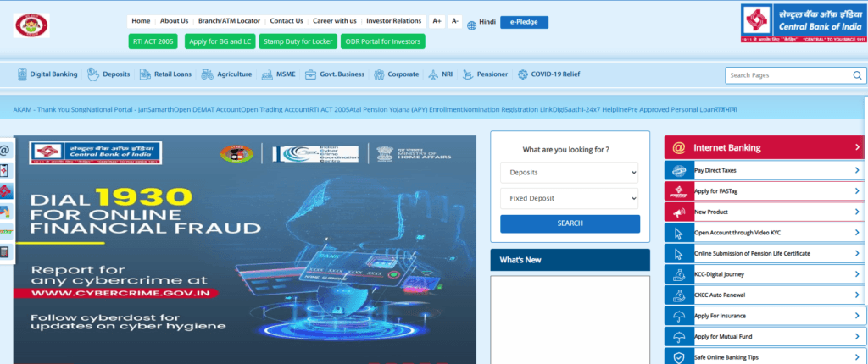Click the e-Pledge button
The image size is (868, 364).
524,22
